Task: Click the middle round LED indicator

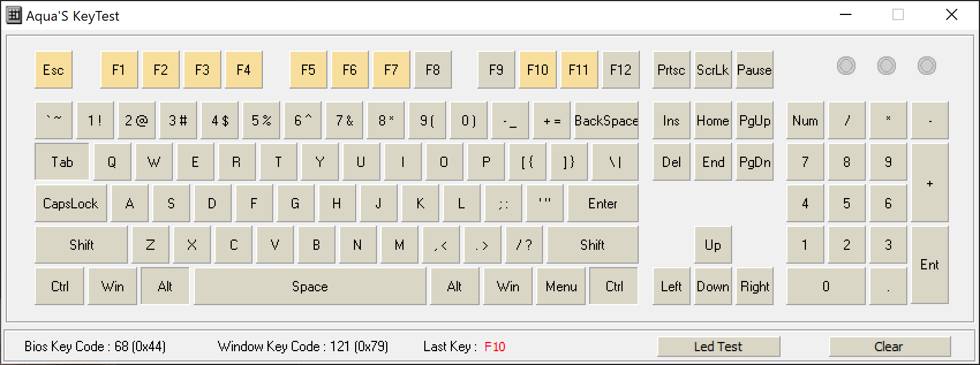Action: click(886, 66)
